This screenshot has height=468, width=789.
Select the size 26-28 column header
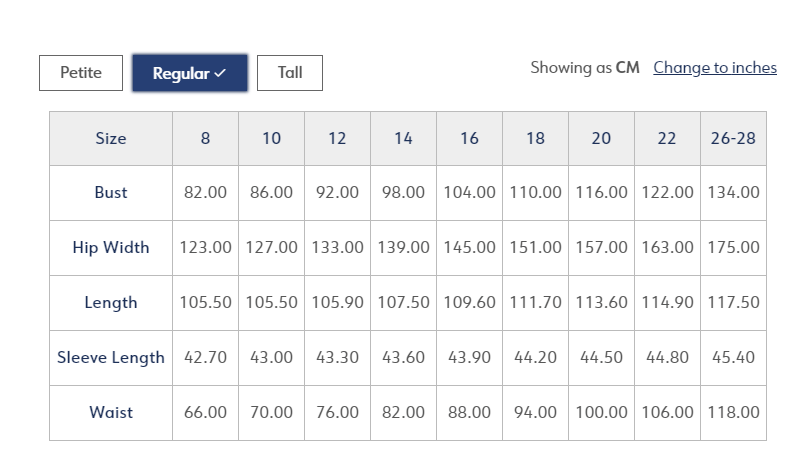click(x=733, y=138)
